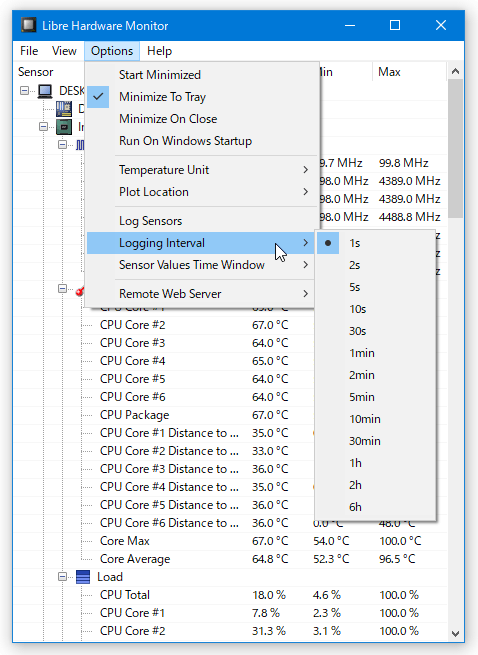The image size is (478, 655).
Task: Click the CPU chip icon in the tree
Action: click(x=64, y=127)
